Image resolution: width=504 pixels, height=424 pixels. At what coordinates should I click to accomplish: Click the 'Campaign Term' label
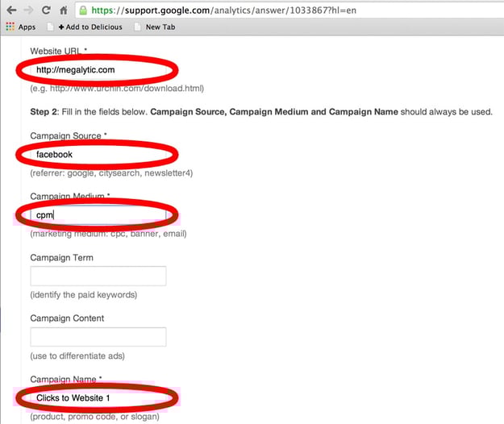(62, 258)
